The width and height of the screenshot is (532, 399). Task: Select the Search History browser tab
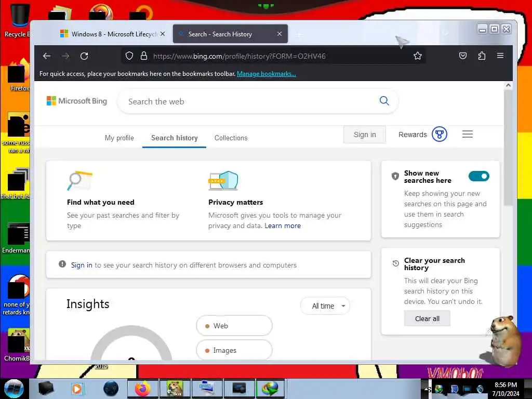click(x=230, y=34)
